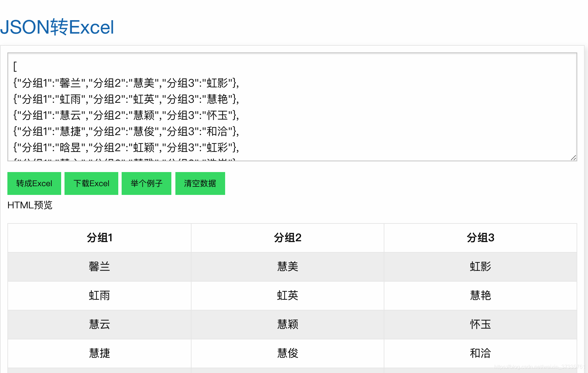Screen dimensions: 588x373
Task: Clear input with 清空数据 button
Action: 200,183
